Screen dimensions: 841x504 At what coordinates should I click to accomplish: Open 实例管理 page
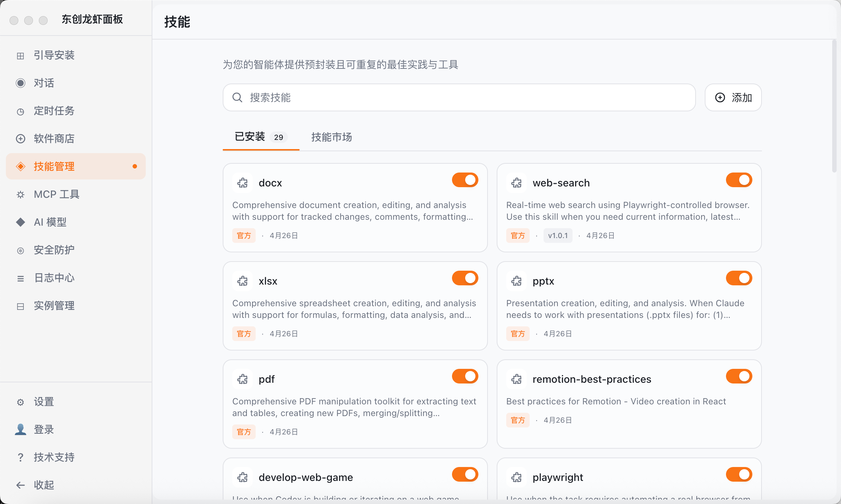point(76,306)
